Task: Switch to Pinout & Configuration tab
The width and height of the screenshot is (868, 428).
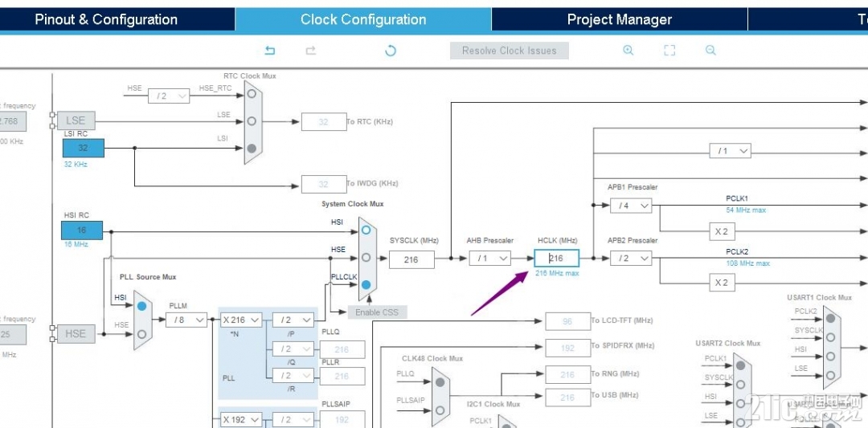Action: [106, 20]
